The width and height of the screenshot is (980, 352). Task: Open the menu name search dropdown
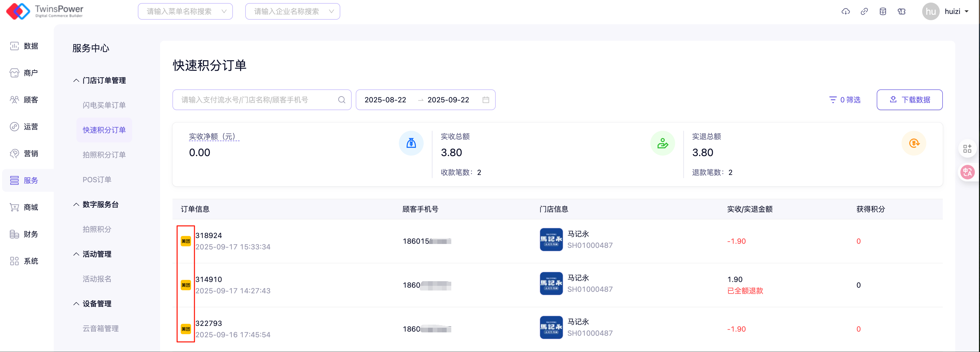click(185, 11)
